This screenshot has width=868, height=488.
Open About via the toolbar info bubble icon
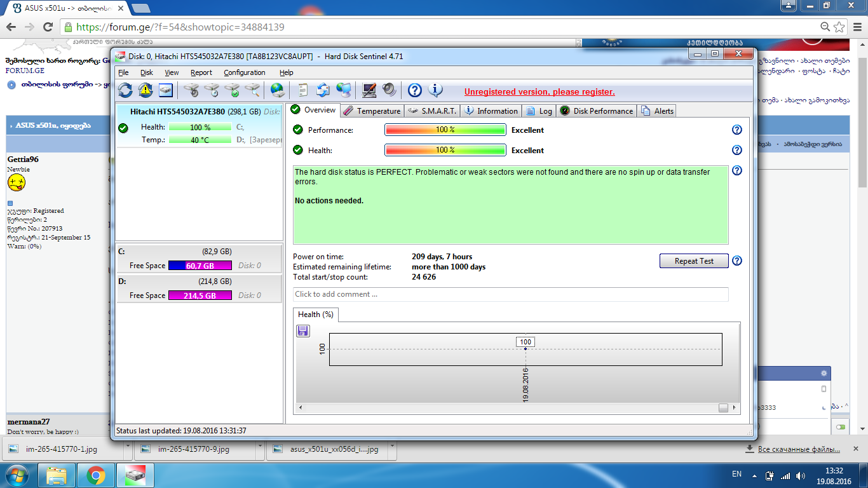coord(435,90)
